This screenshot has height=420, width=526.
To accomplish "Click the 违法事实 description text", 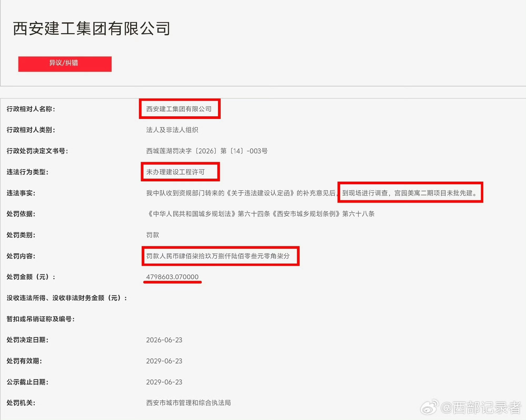I will (312, 193).
